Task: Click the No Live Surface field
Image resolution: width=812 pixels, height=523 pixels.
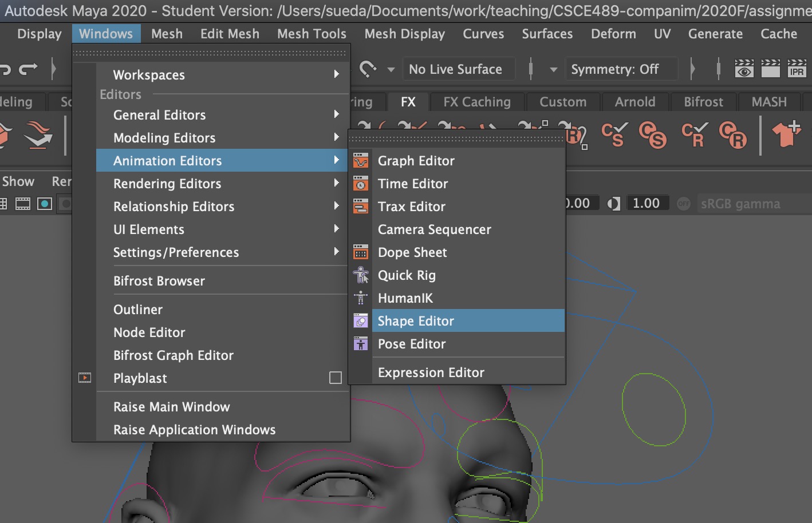Action: pos(458,69)
